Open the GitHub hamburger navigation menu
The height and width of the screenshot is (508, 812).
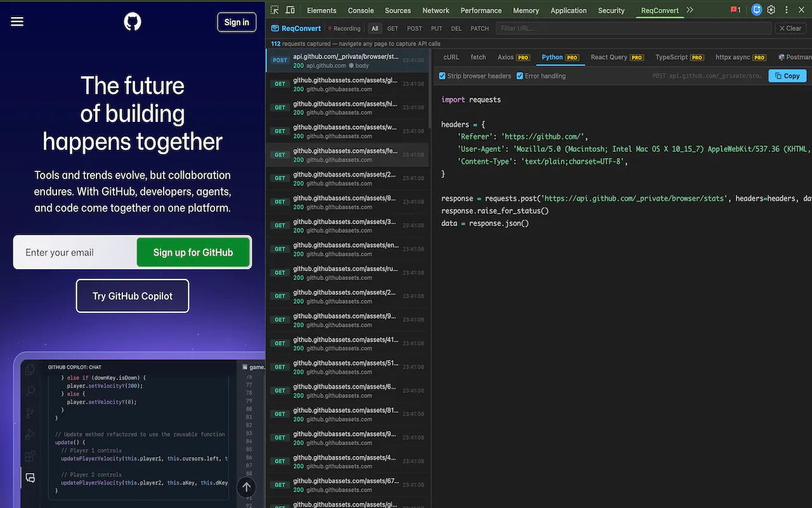pos(17,22)
